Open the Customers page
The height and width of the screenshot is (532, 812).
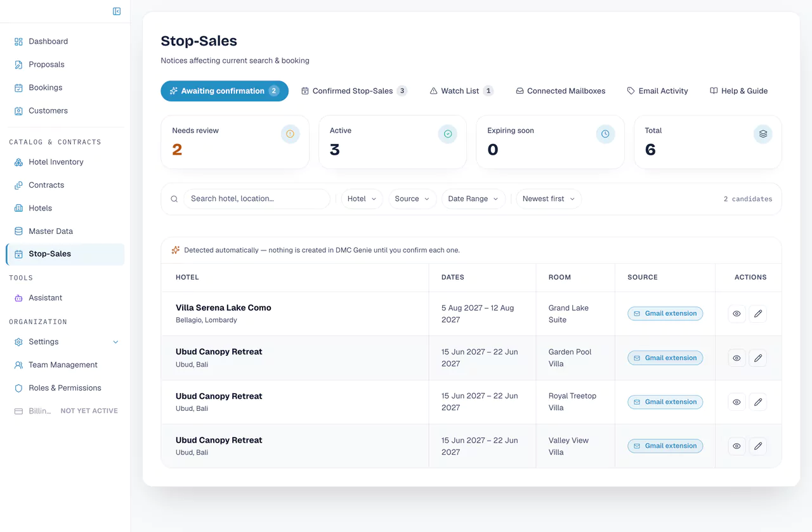pos(65,110)
